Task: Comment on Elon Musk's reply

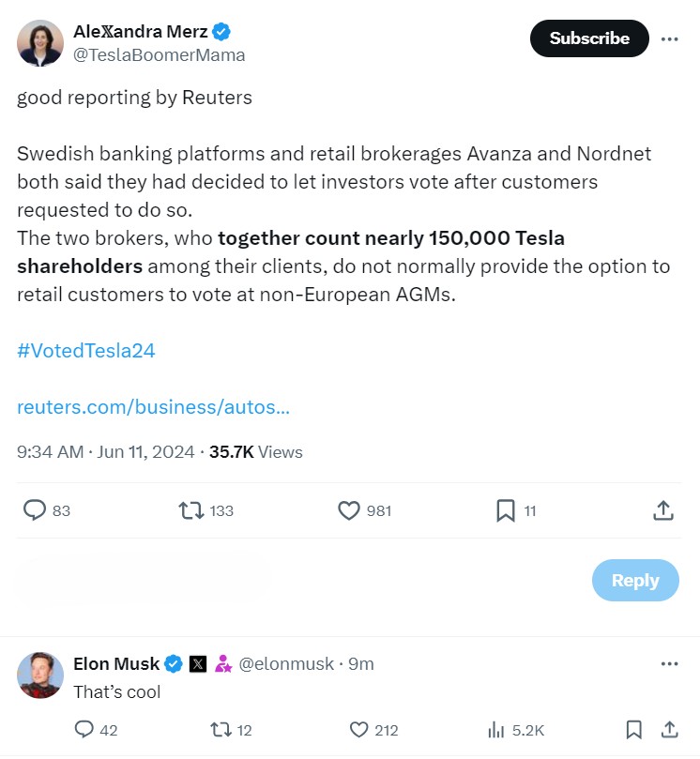Action: (x=84, y=730)
